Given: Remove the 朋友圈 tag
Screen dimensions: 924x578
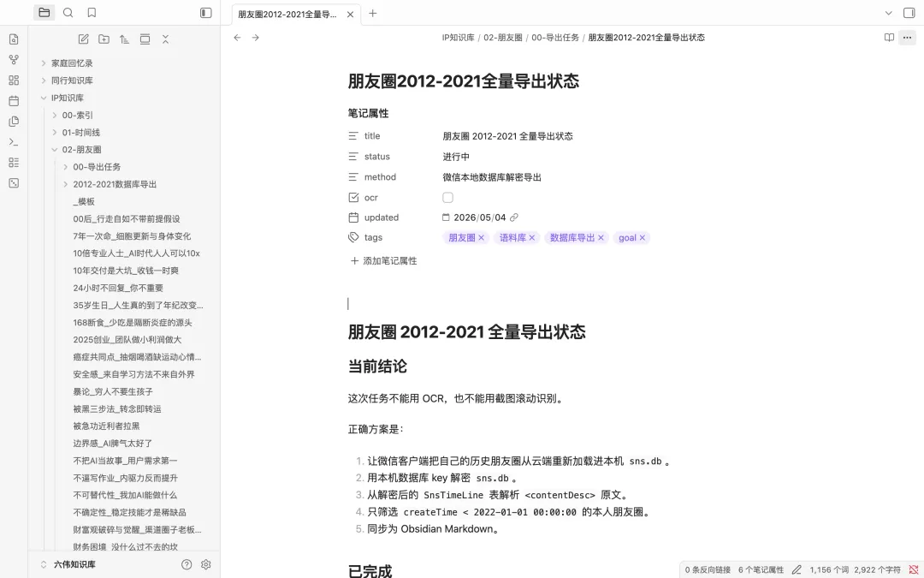Looking at the screenshot, I should click(482, 238).
